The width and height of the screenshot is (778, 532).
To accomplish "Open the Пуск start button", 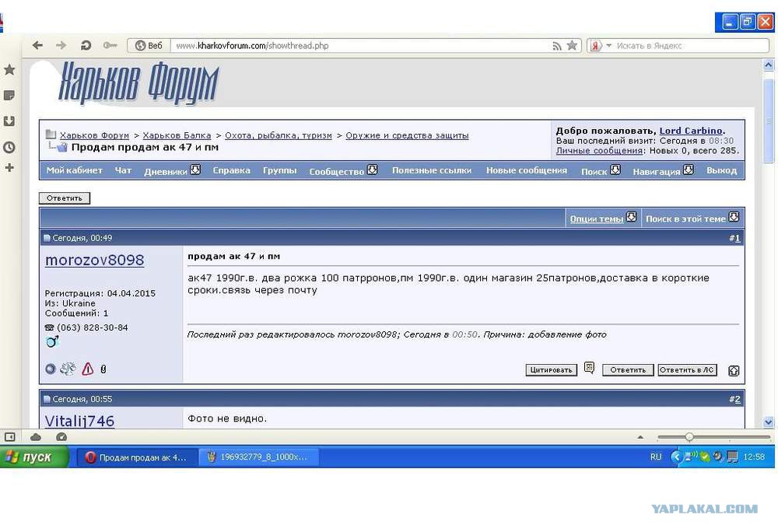I will 34,457.
